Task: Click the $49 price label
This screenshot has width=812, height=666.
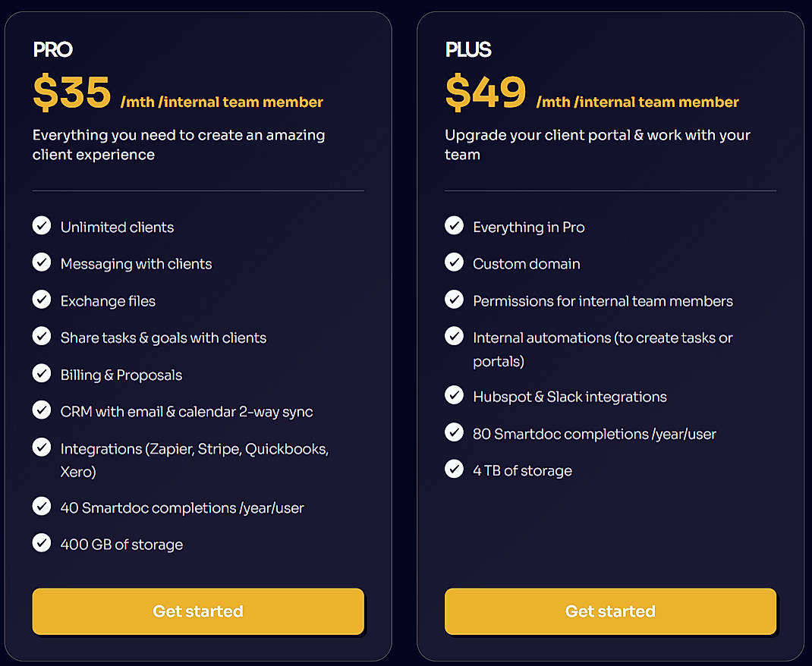Action: click(x=486, y=93)
